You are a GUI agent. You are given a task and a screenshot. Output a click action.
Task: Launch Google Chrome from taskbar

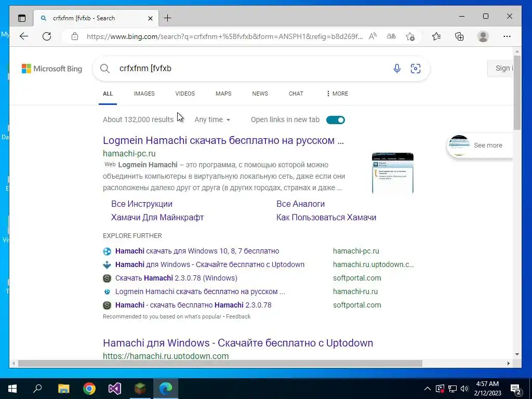[89, 389]
